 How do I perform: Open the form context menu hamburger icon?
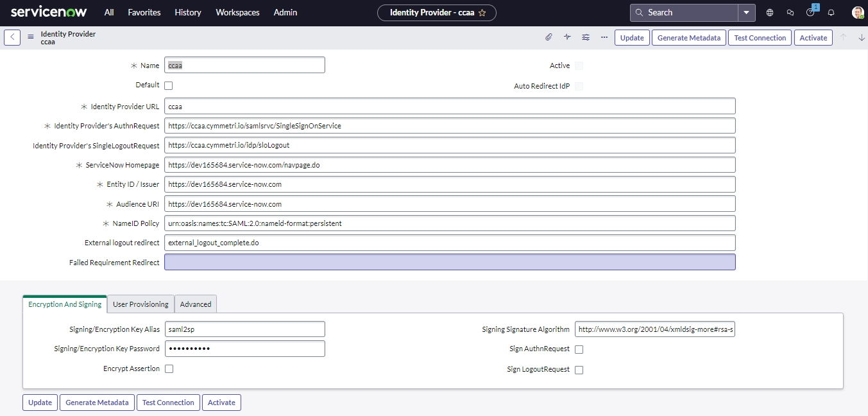pos(31,37)
